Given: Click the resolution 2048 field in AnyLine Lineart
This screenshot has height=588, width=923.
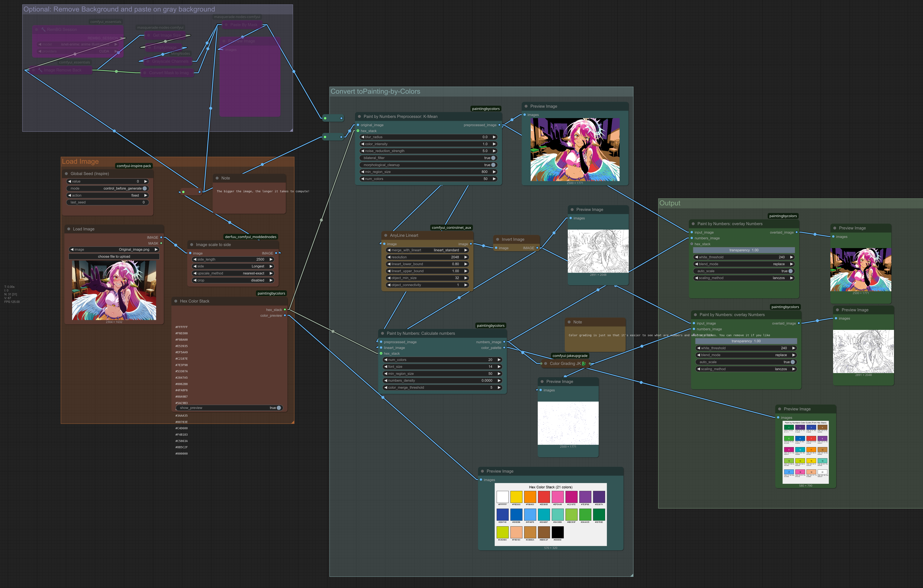Looking at the screenshot, I should pyautogui.click(x=427, y=257).
